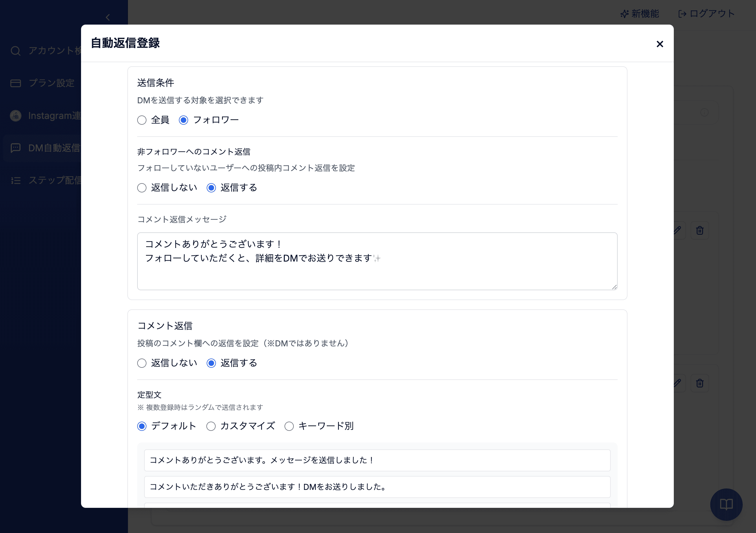Open プラン設定 in the sidebar
Viewport: 756px width, 533px height.
click(x=42, y=83)
